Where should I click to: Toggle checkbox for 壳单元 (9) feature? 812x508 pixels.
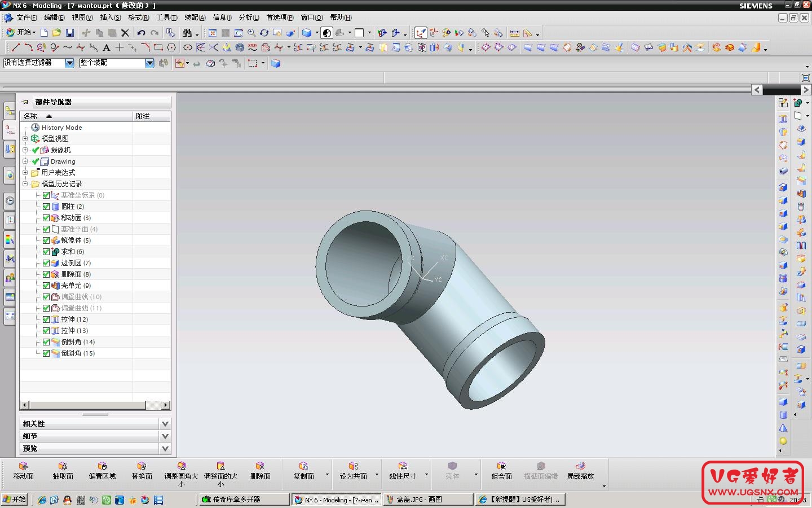(46, 286)
